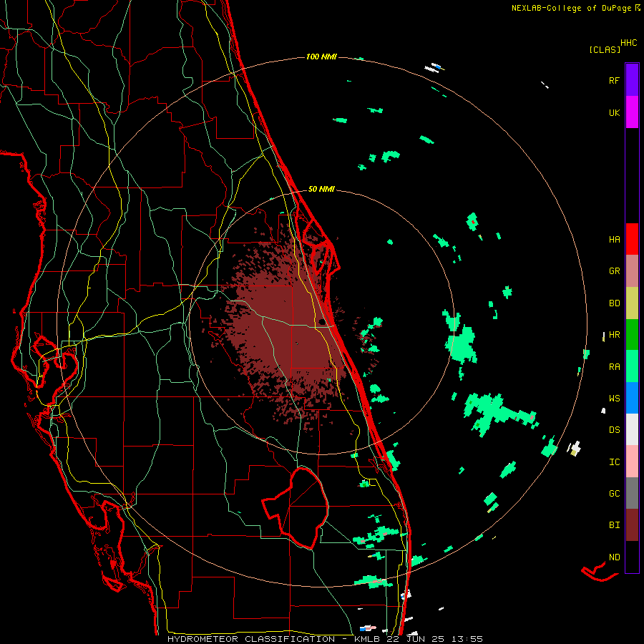Click the WS legend label
This screenshot has height=644, width=644.
pyautogui.click(x=614, y=399)
